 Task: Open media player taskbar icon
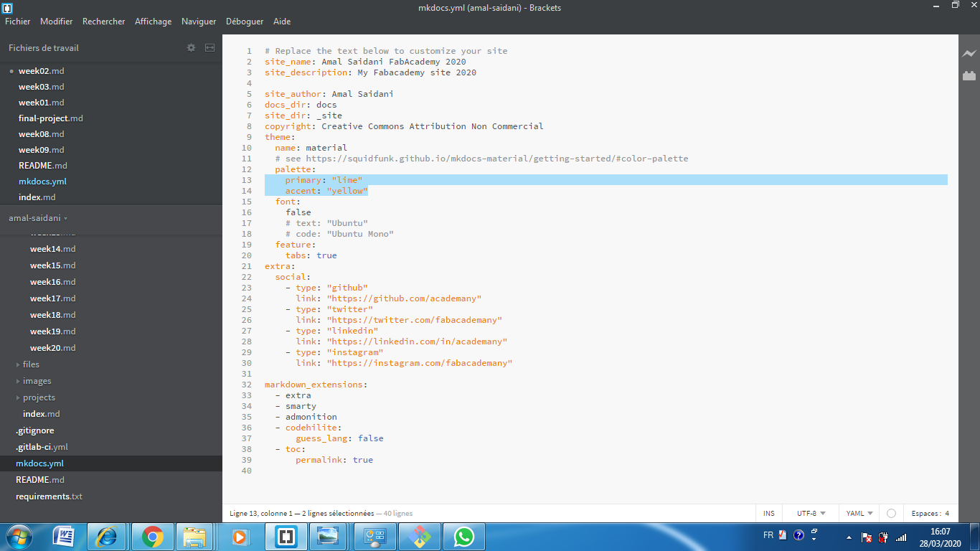coord(240,537)
